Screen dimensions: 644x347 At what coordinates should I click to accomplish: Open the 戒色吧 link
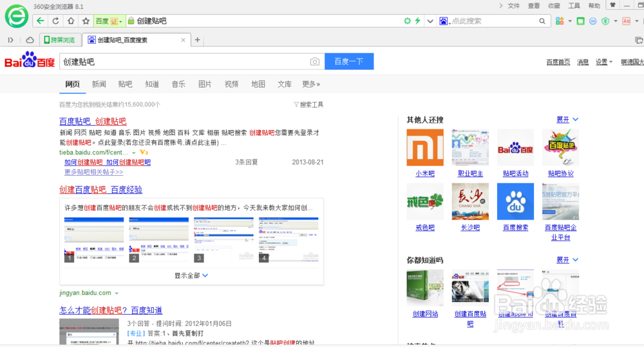425,227
